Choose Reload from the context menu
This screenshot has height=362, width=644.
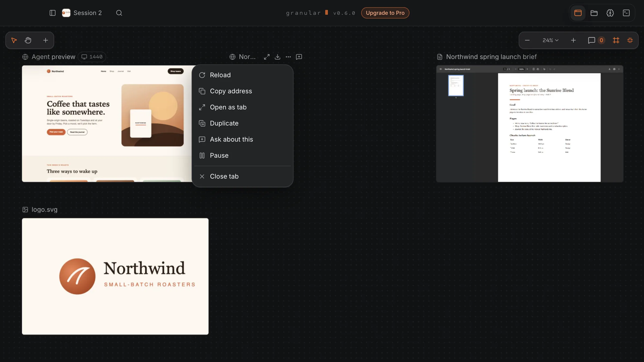click(x=243, y=75)
